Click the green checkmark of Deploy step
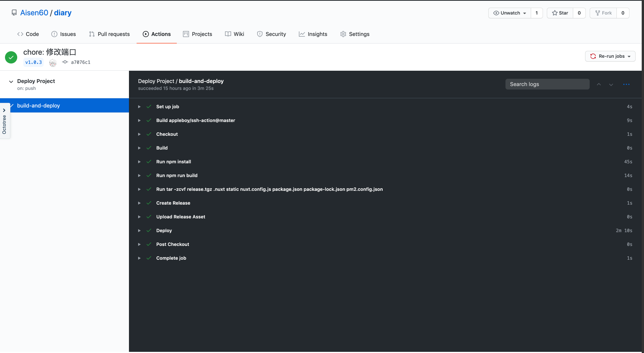 pos(149,231)
